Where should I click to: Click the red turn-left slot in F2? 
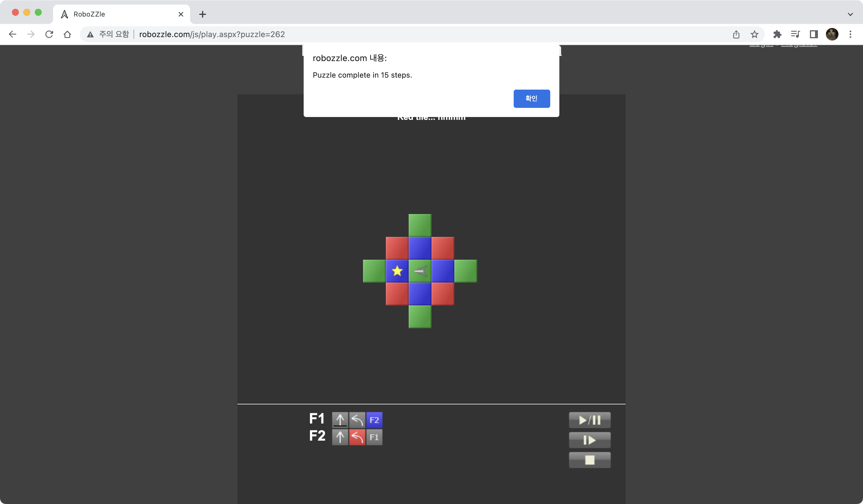(357, 437)
